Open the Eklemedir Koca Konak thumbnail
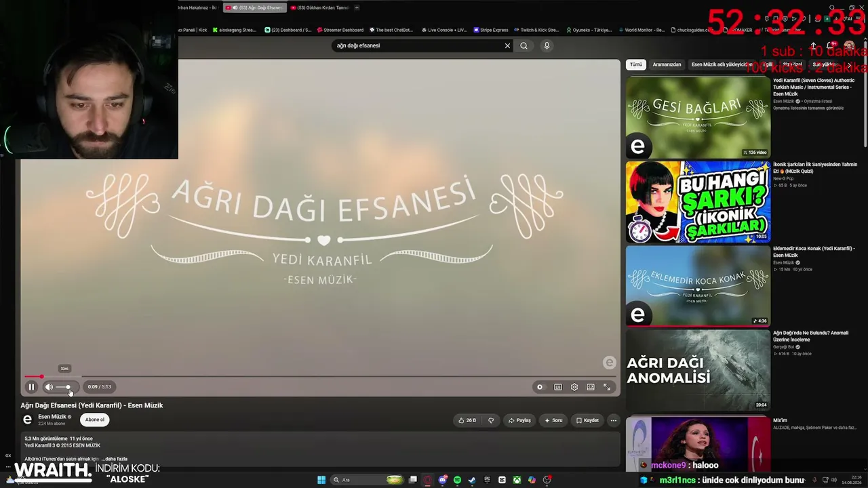 (698, 285)
